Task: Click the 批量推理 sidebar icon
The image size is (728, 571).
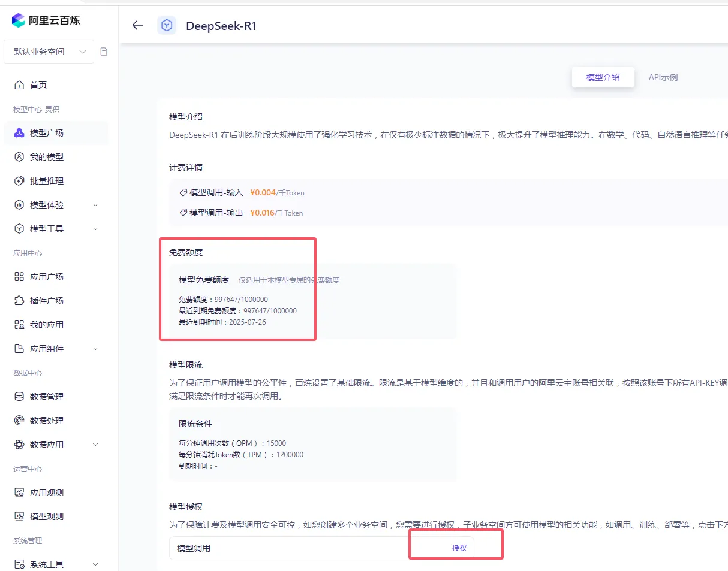Action: click(x=19, y=181)
